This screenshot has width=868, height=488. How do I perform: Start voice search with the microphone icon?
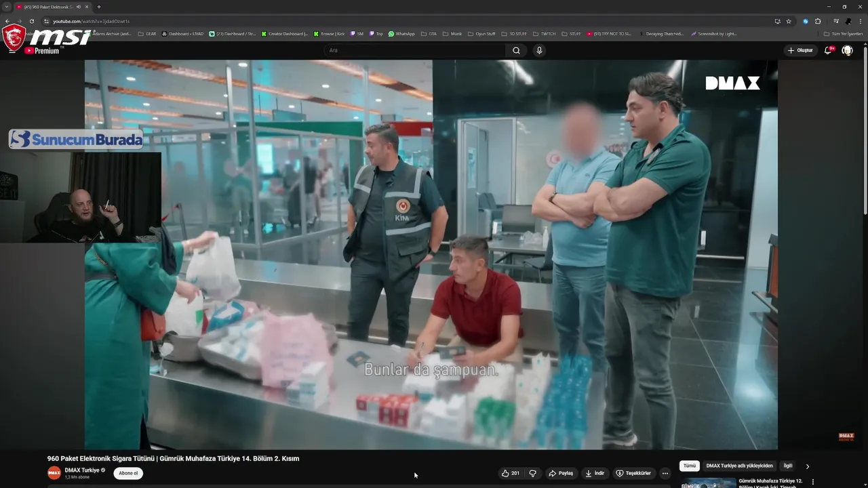coord(539,50)
